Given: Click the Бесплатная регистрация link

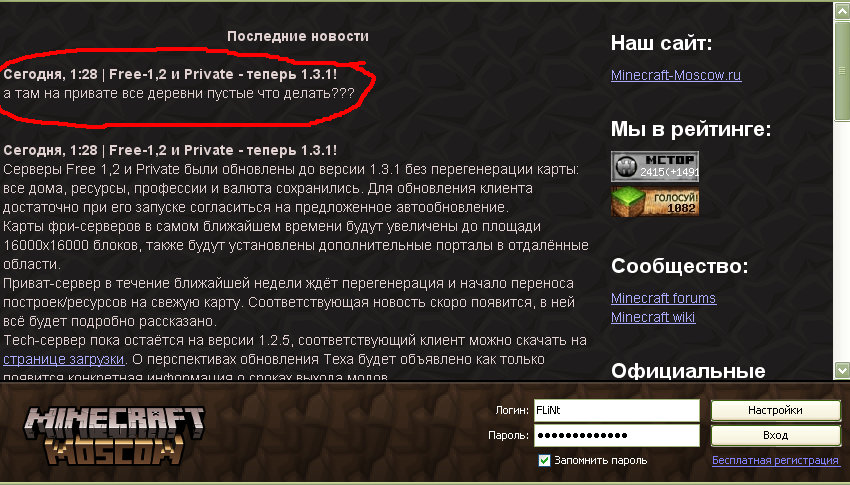Looking at the screenshot, I should pyautogui.click(x=775, y=460).
